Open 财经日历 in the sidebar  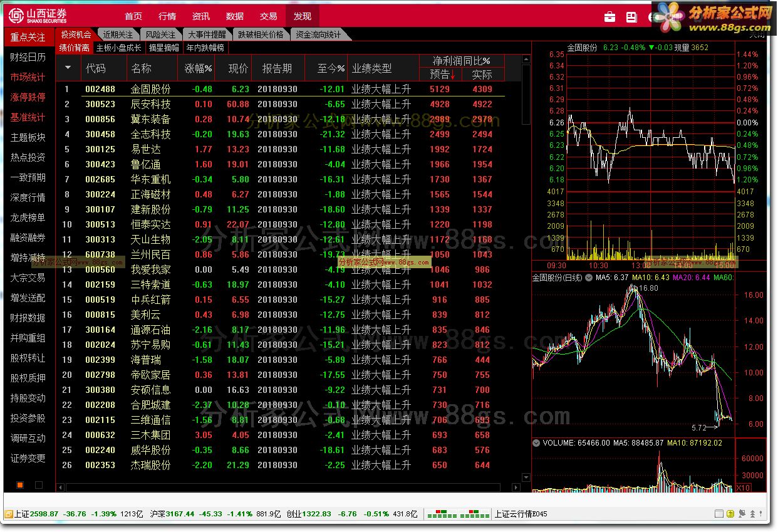tap(28, 57)
